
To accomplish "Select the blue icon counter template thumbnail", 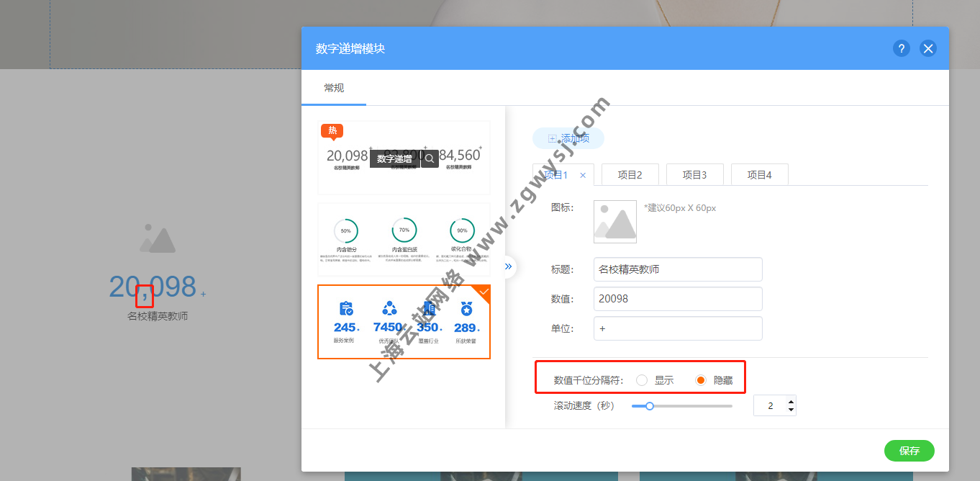I will 404,322.
